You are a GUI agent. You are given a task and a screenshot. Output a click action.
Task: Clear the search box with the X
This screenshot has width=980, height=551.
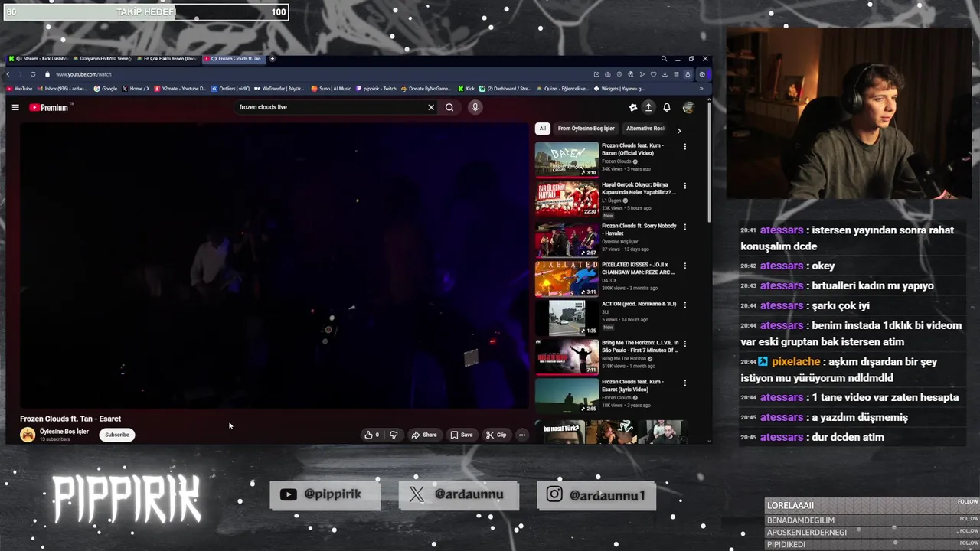point(431,107)
